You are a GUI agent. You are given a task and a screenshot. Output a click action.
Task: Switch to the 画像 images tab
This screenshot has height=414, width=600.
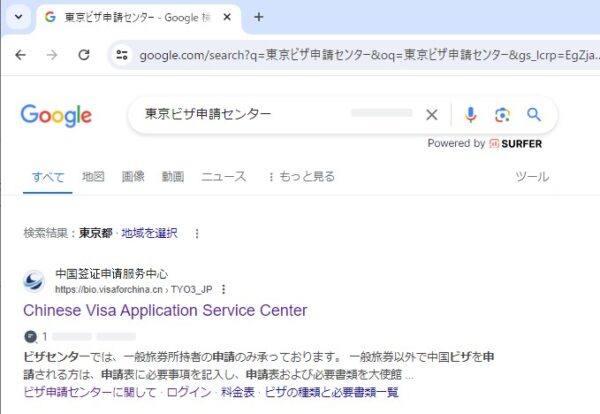pyautogui.click(x=133, y=177)
